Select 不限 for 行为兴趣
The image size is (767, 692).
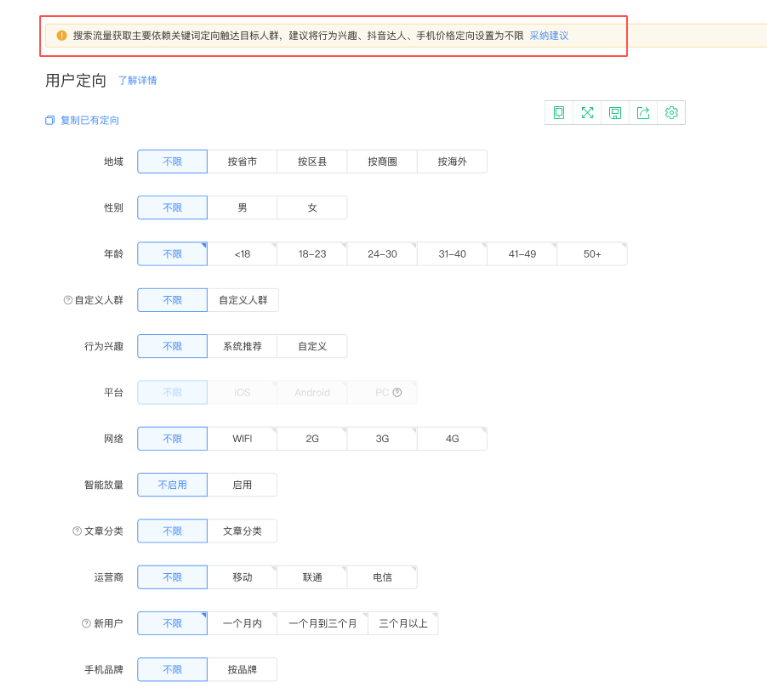(x=172, y=346)
